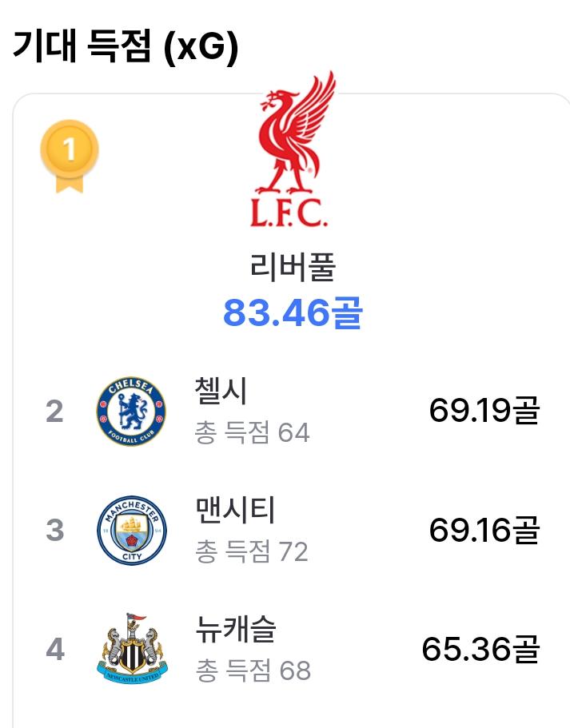The height and width of the screenshot is (728, 570).
Task: Click the Newcastle United club crest
Action: pyautogui.click(x=133, y=649)
